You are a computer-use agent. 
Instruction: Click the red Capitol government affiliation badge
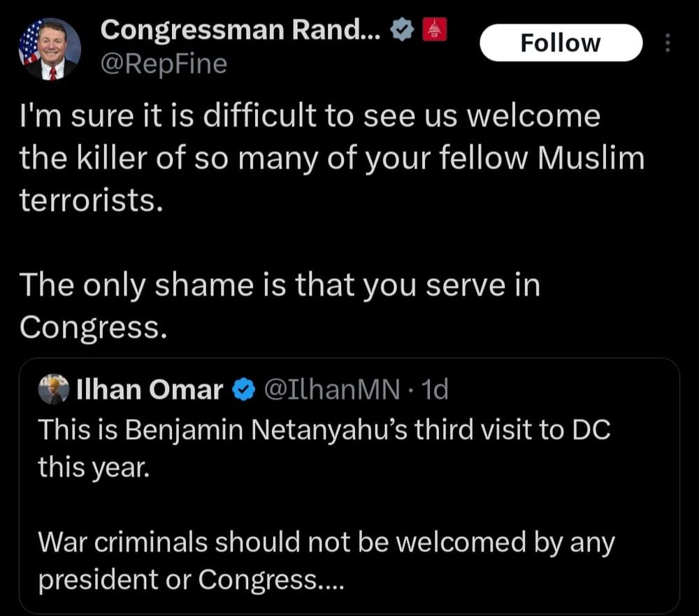[434, 30]
